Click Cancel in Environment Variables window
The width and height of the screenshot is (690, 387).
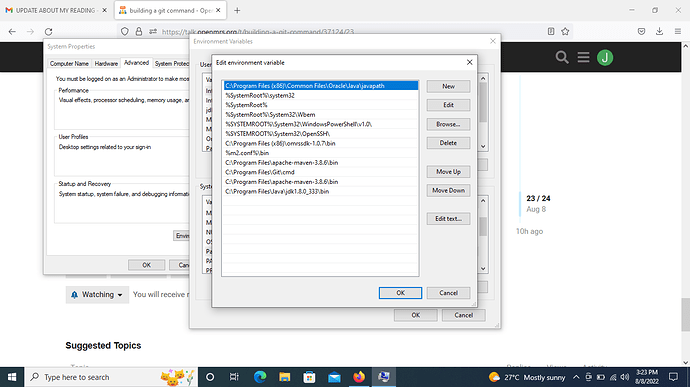click(x=463, y=315)
